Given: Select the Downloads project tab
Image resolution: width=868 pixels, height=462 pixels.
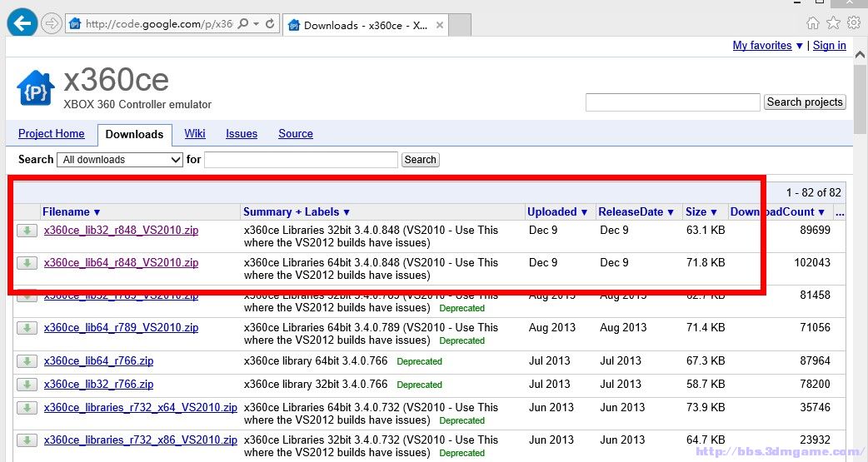Looking at the screenshot, I should pyautogui.click(x=134, y=135).
